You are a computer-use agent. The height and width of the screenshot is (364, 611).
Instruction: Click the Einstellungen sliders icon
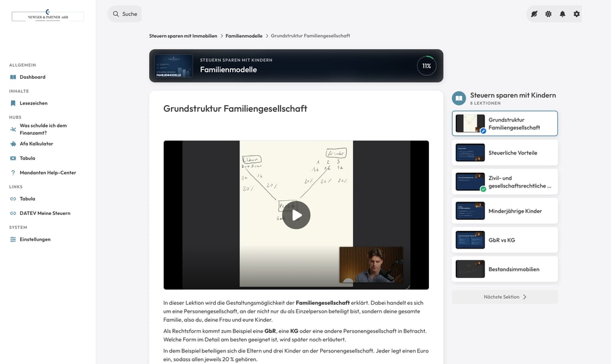(13, 239)
